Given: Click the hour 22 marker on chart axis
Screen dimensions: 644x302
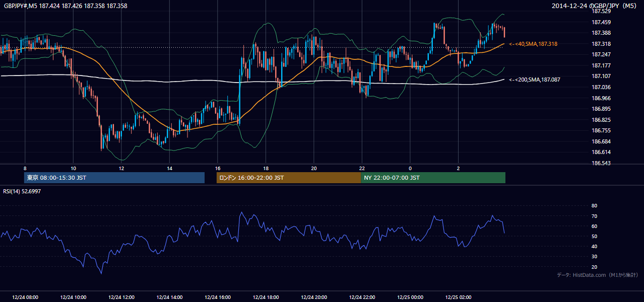Looking at the screenshot, I should (x=362, y=168).
